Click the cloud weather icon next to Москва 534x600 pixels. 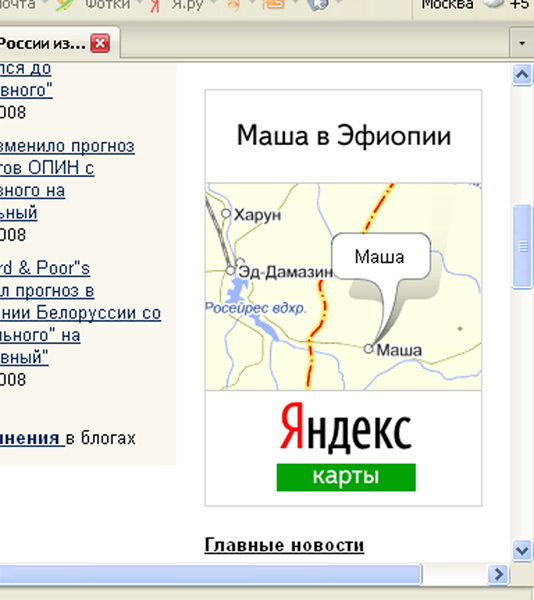point(494,4)
